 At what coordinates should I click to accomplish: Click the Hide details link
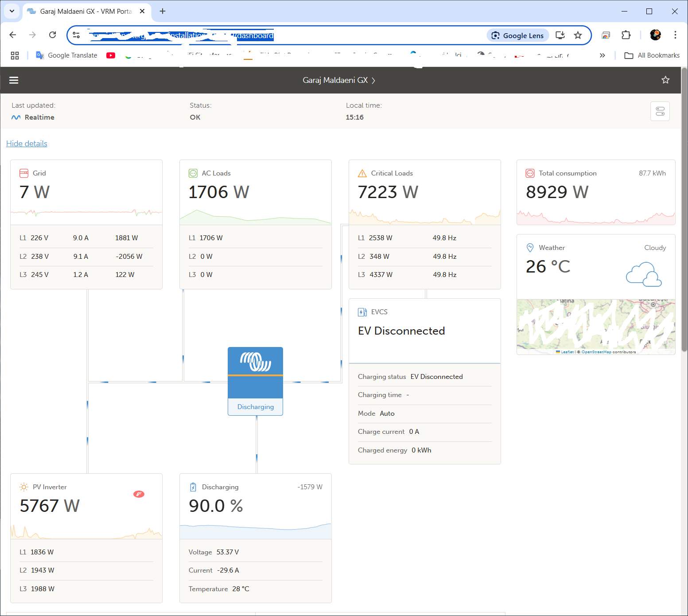pos(27,144)
